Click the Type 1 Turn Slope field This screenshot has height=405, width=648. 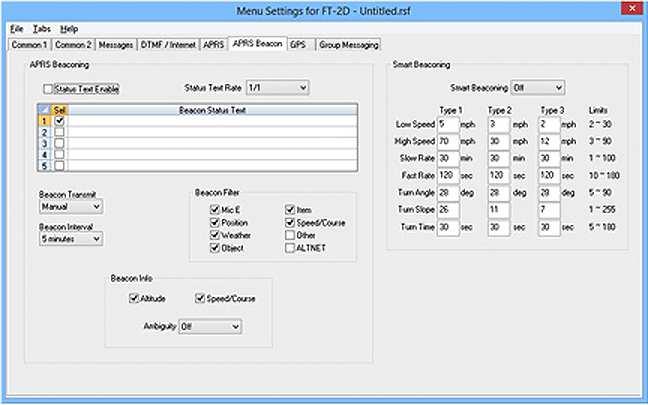point(448,210)
